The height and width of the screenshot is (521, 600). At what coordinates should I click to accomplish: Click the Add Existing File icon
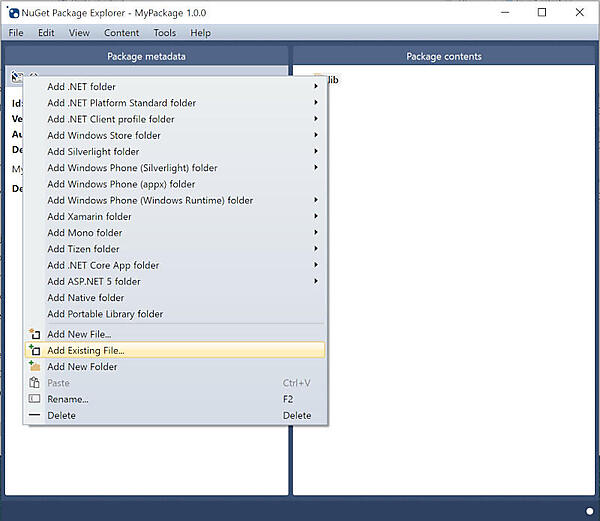click(35, 350)
